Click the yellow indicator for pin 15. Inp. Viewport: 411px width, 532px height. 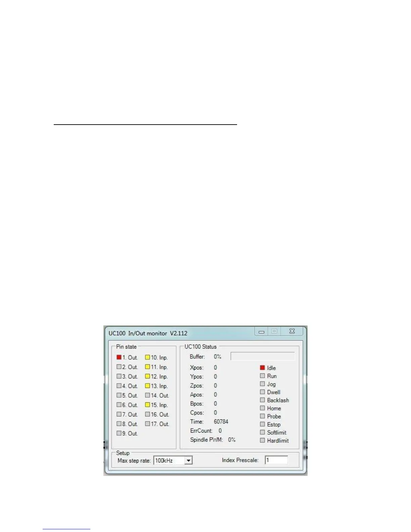(x=147, y=404)
